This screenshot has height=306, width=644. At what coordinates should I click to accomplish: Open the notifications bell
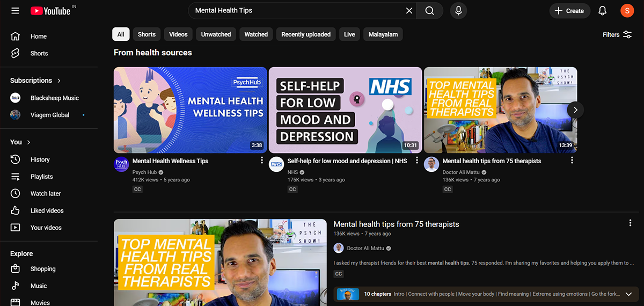click(603, 11)
